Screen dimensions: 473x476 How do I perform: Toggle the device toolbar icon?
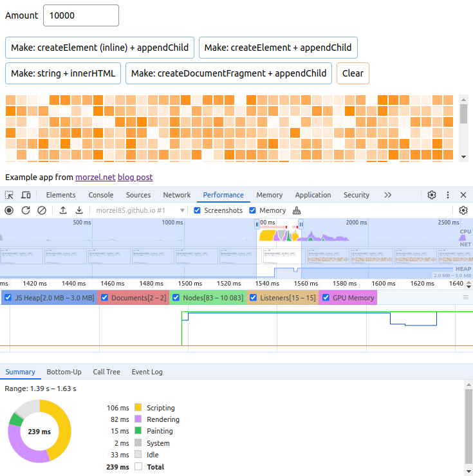pos(26,195)
